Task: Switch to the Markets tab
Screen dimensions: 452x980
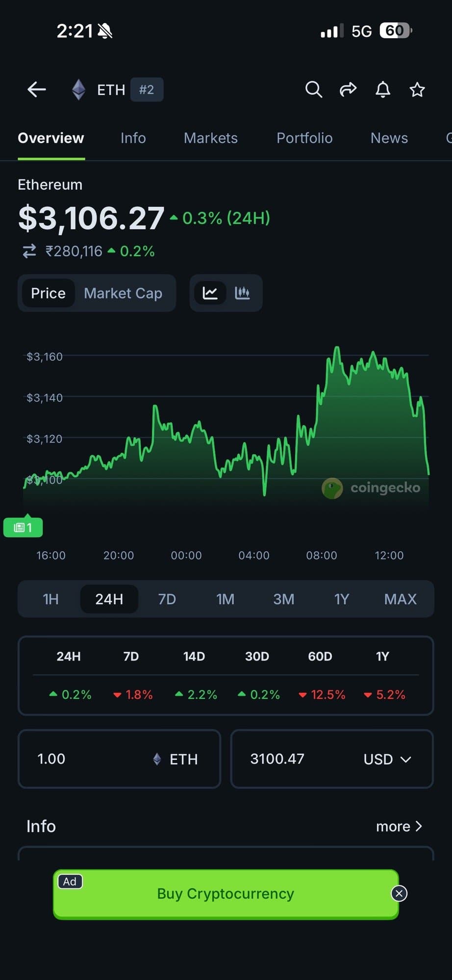Action: tap(211, 138)
